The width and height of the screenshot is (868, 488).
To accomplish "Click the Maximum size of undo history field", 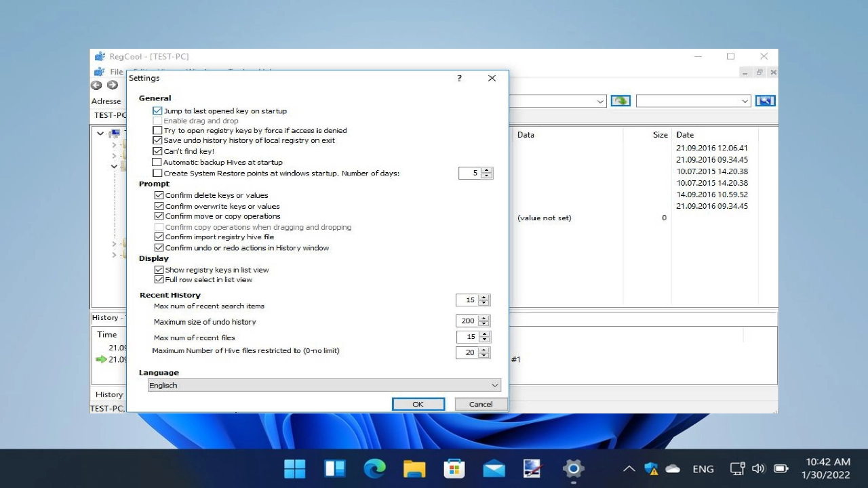I will pyautogui.click(x=467, y=321).
